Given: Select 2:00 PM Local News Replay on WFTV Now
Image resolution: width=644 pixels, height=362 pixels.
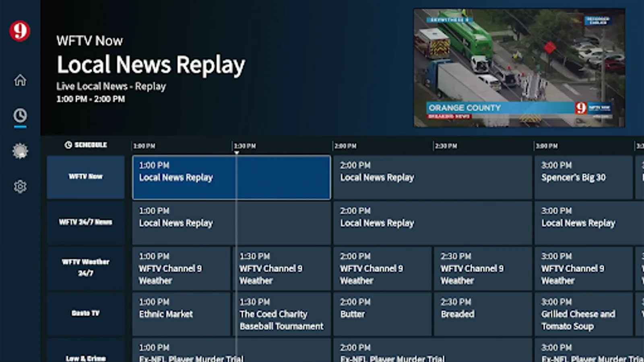Looking at the screenshot, I should coord(433,177).
